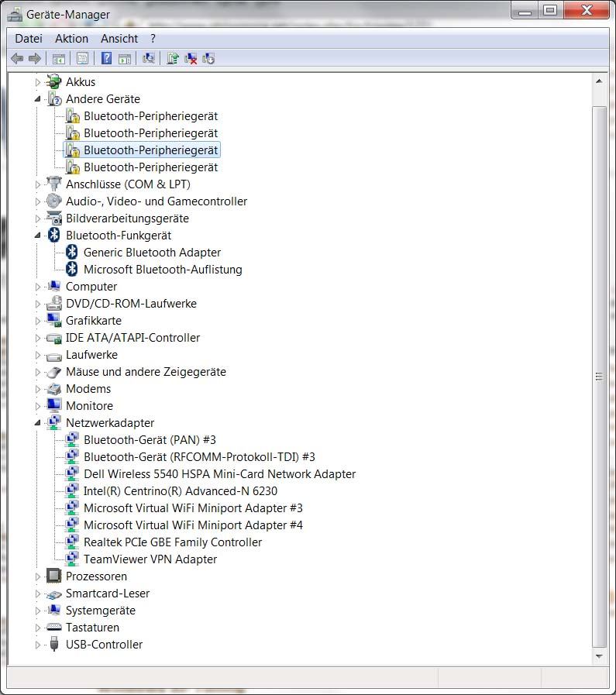Collapse the Bluetooth-Funkgerät category
616x695 pixels.
click(38, 236)
